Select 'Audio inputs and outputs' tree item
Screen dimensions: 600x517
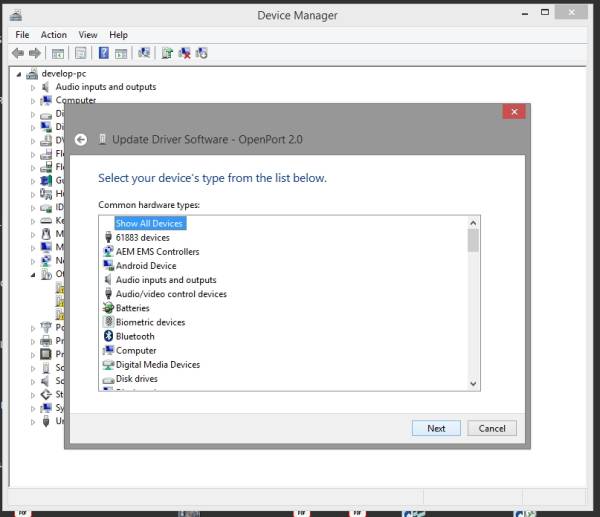click(106, 87)
